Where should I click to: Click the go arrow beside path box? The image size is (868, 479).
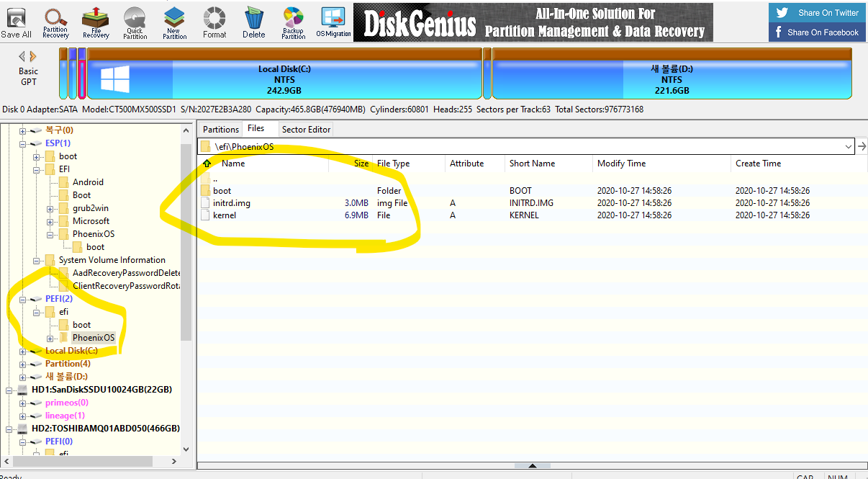pos(862,146)
